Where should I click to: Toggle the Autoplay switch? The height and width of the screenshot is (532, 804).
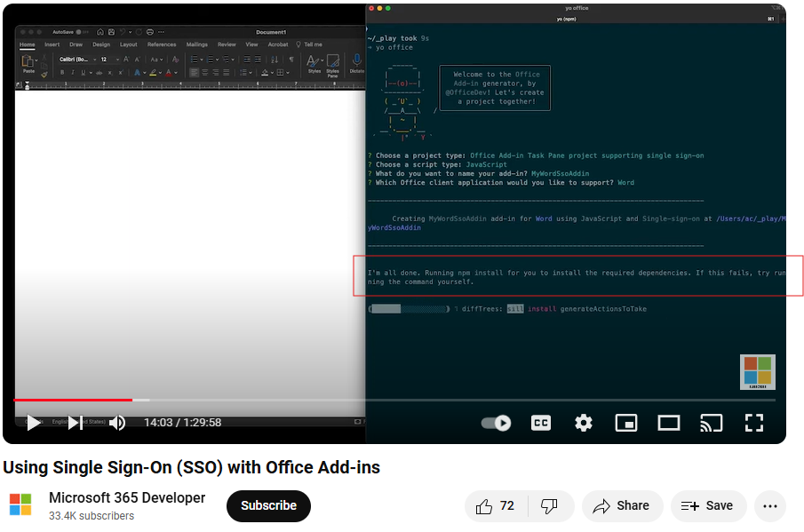496,423
